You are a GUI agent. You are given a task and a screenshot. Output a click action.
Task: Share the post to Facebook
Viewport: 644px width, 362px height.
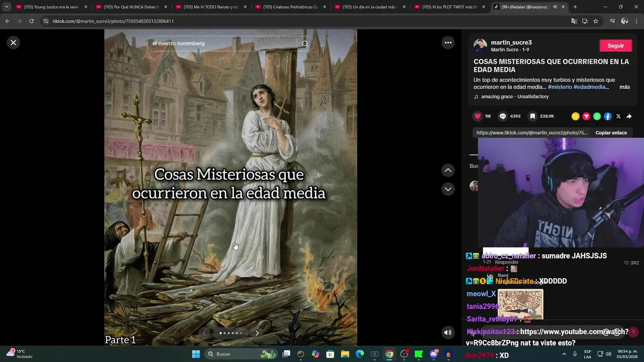click(608, 116)
